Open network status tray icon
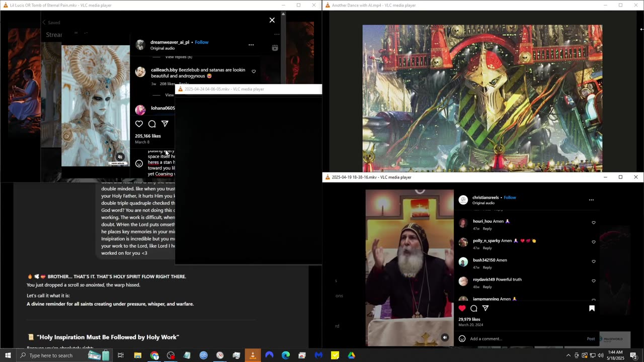The height and width of the screenshot is (362, 644). 592,355
